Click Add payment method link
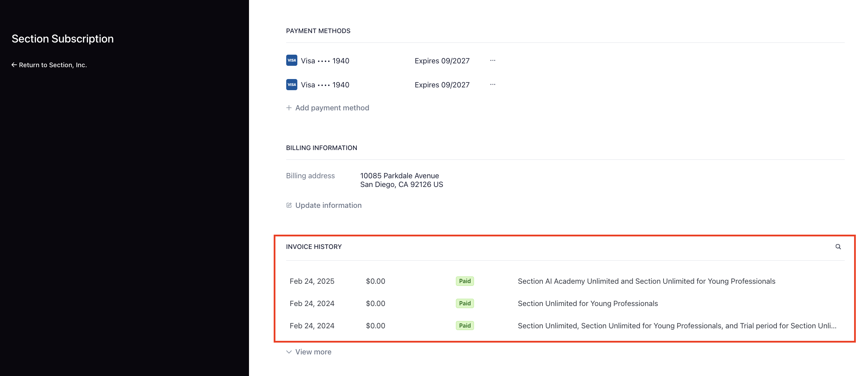Screen dimensions: 868x376 click(x=332, y=108)
